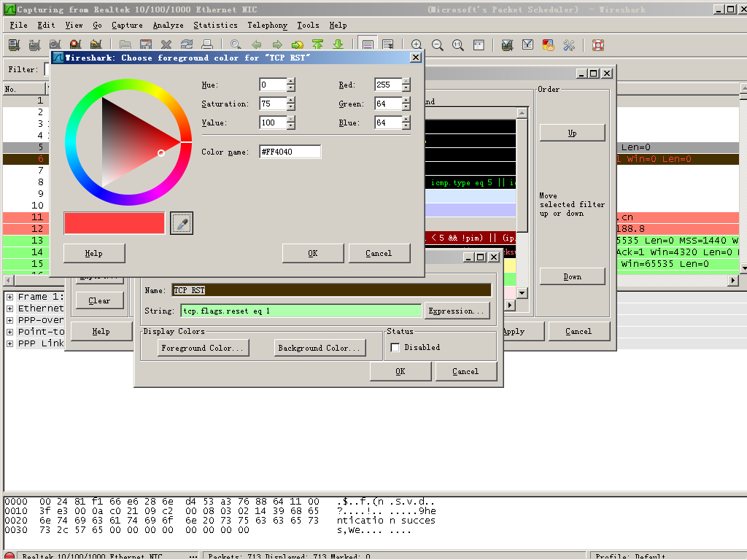747x560 pixels.
Task: Reset zoom to normal size
Action: (x=458, y=44)
